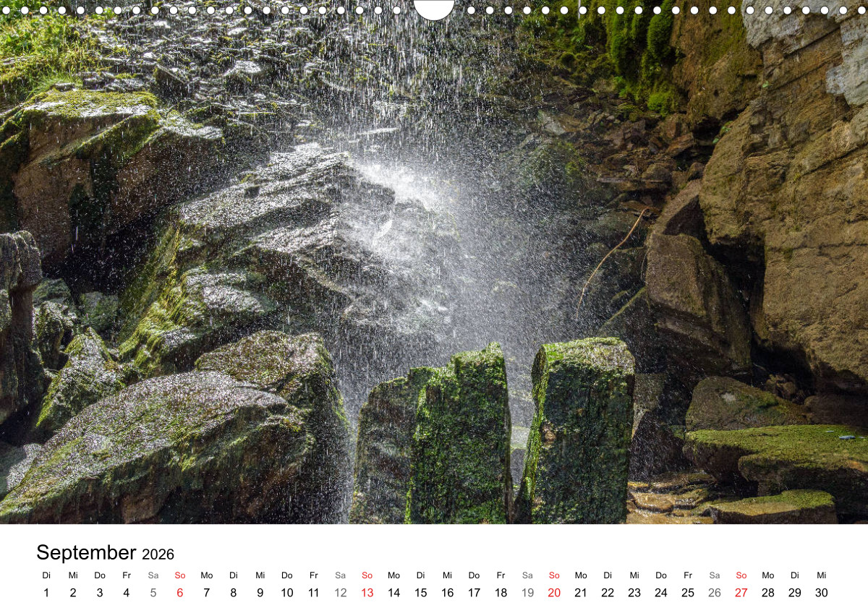Select day 23 on the calendar
Viewport: 868px width, 613px height.
tap(634, 593)
